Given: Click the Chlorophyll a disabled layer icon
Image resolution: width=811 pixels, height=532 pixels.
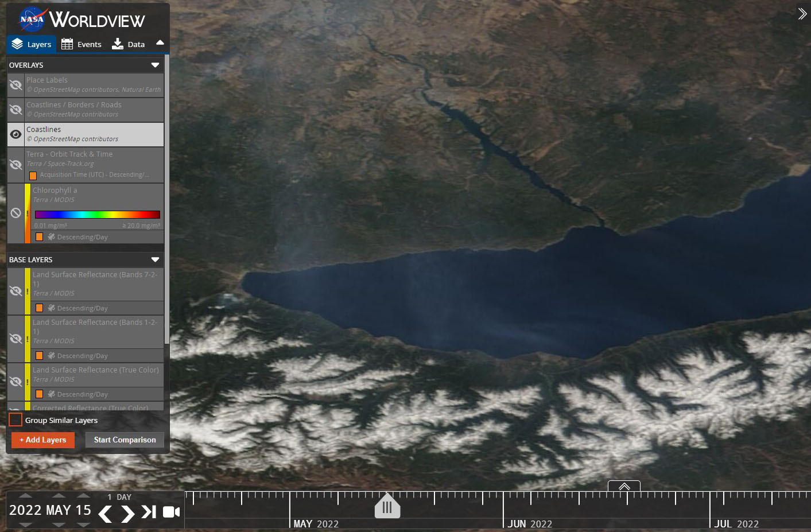Looking at the screenshot, I should (16, 213).
